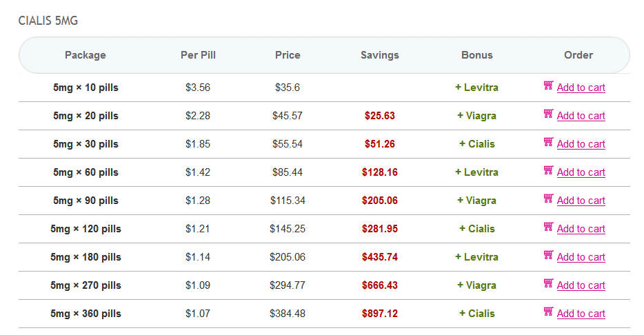Image resolution: width=644 pixels, height=335 pixels.
Task: Add 10 pills package to cart link
Action: point(581,88)
